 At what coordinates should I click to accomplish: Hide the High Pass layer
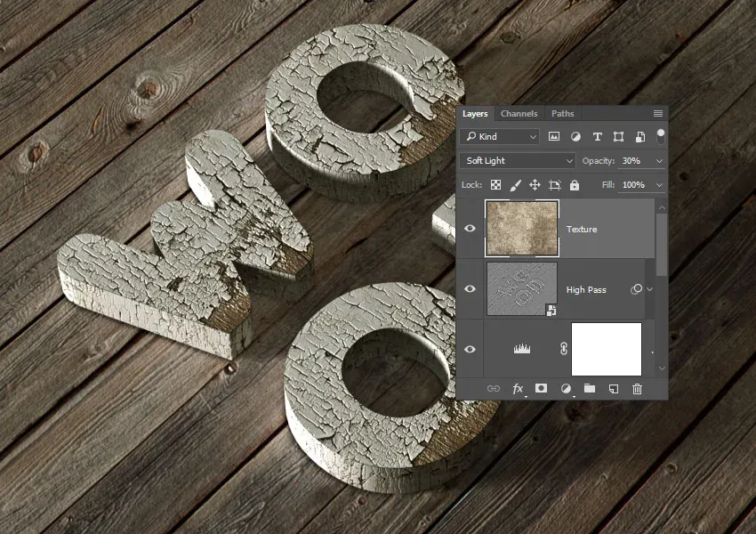470,288
